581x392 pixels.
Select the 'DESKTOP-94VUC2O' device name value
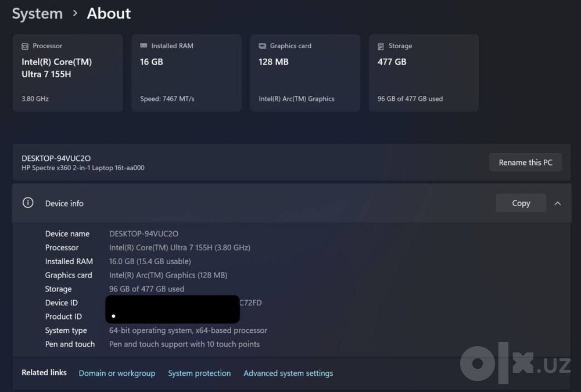[x=144, y=234]
